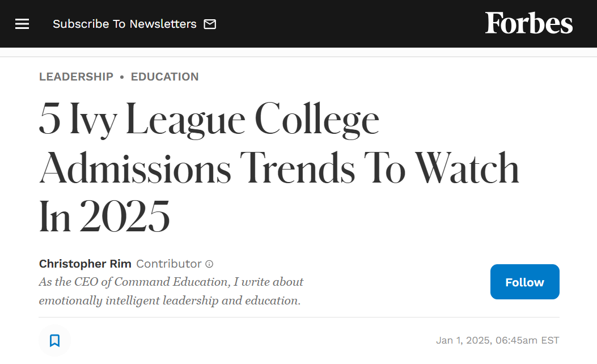Click the "In 2025" headline text
Image resolution: width=597 pixels, height=364 pixels.
[x=104, y=216]
